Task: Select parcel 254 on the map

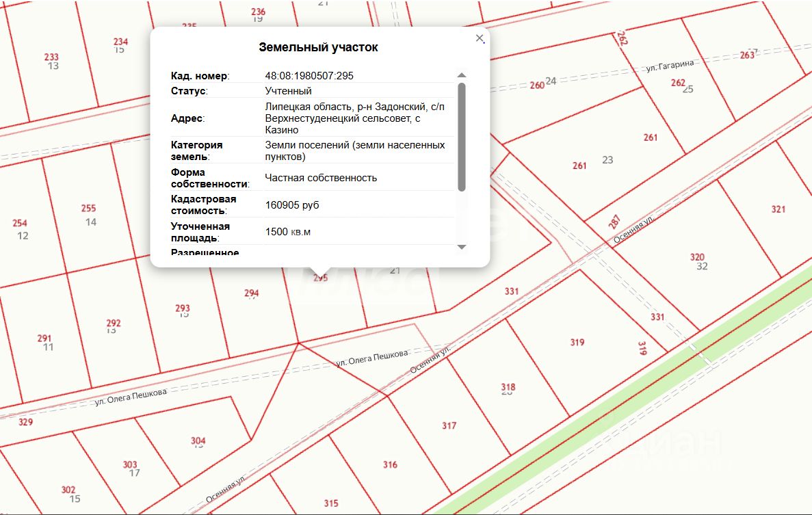Action: click(20, 223)
